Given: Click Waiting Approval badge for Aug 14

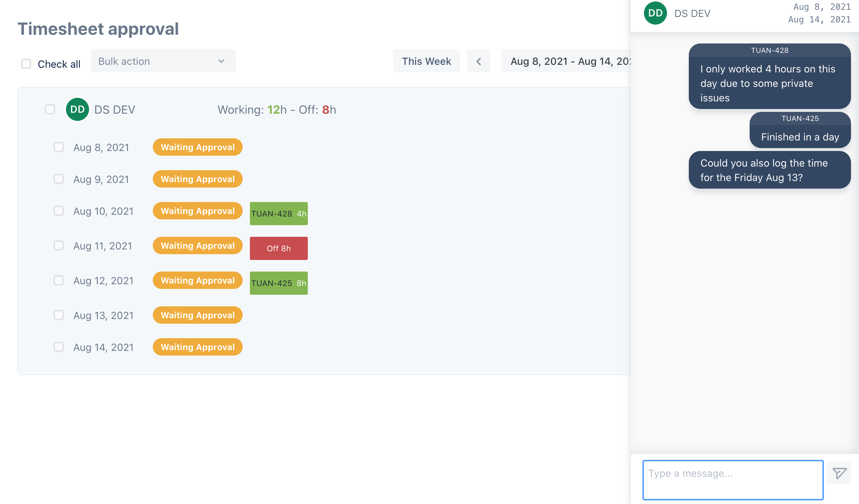Looking at the screenshot, I should coord(197,347).
